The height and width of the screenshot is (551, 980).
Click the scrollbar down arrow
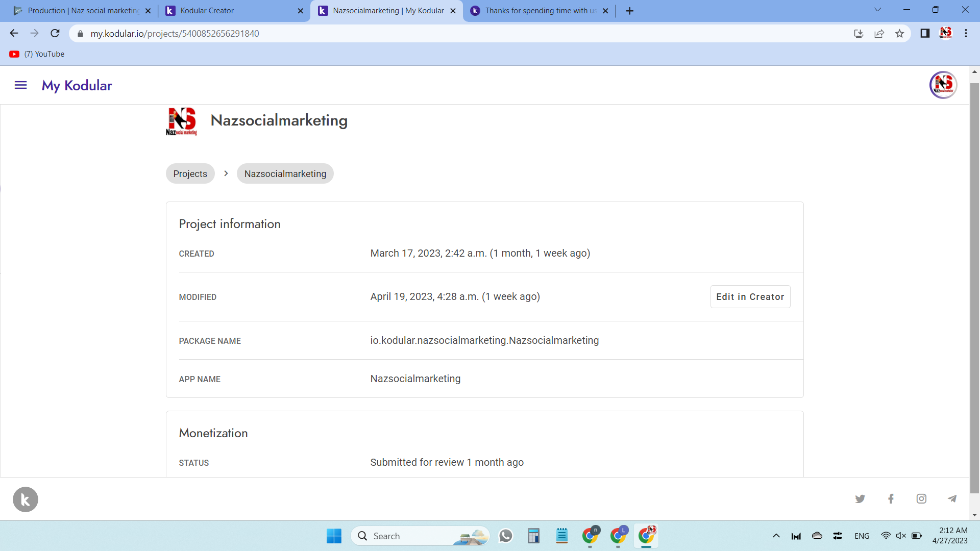974,515
